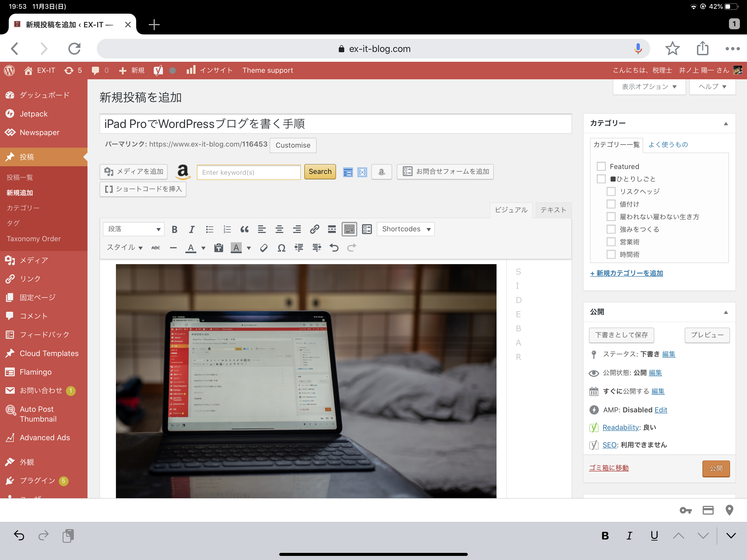Click the clear formatting eraser icon

(x=264, y=248)
